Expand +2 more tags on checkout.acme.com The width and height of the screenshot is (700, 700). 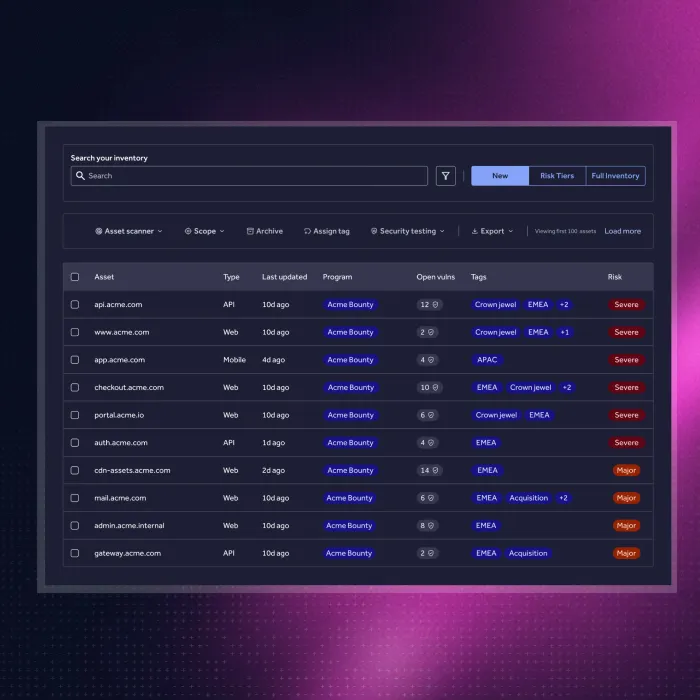point(567,388)
